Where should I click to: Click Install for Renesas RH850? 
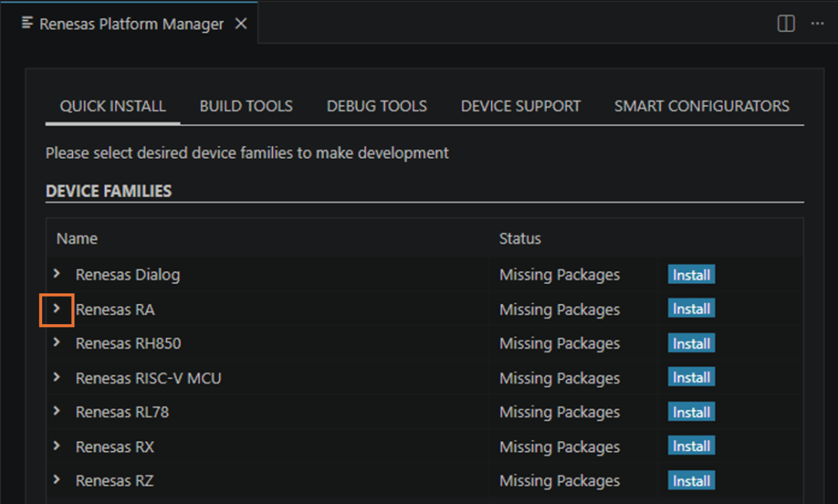[691, 343]
